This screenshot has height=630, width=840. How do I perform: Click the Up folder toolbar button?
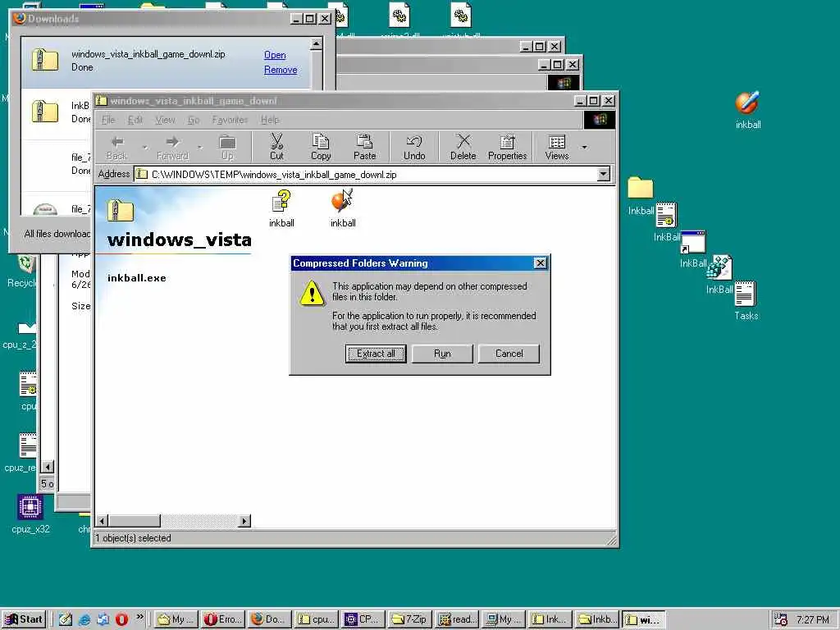[x=227, y=147]
